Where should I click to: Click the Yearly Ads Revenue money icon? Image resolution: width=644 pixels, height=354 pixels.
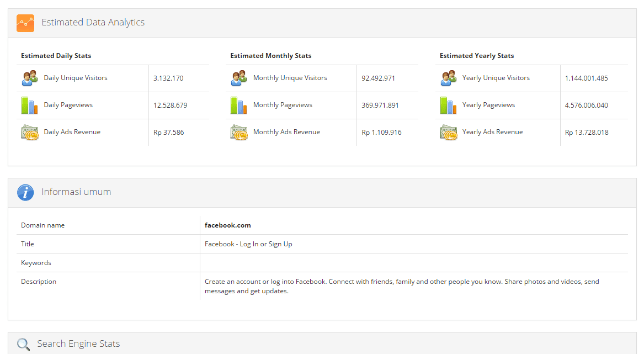(x=449, y=133)
